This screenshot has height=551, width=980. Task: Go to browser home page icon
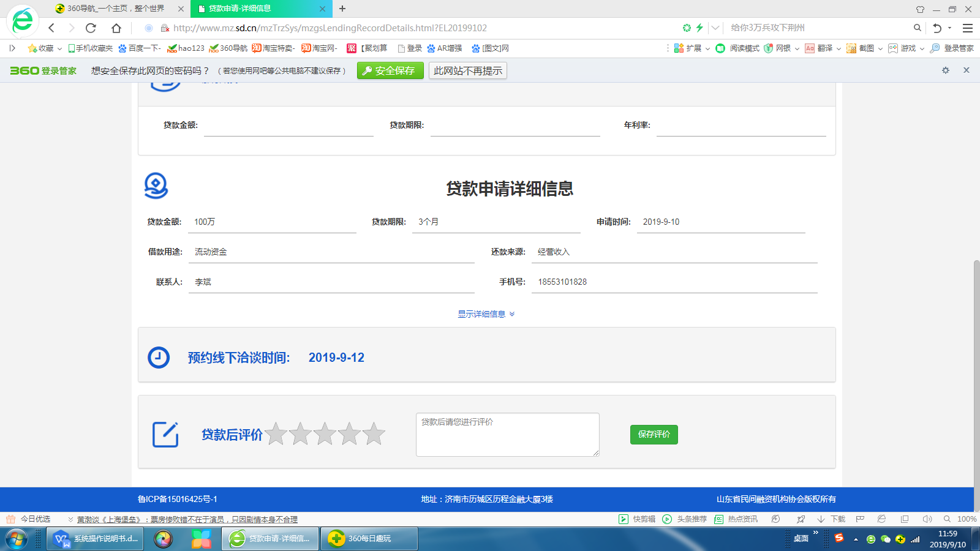point(116,28)
